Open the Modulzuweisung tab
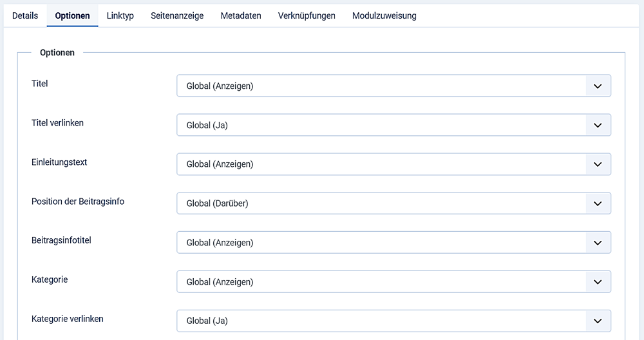 click(384, 15)
